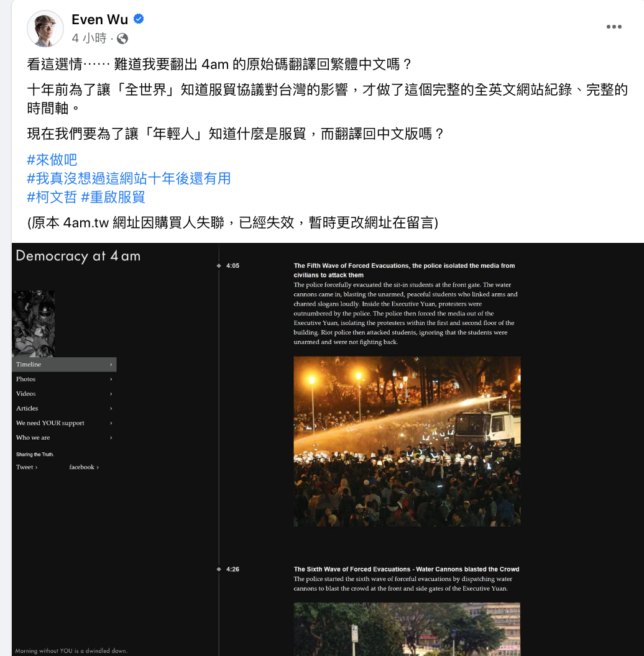Open the three-dot post options menu
The height and width of the screenshot is (656, 644).
pos(614,27)
